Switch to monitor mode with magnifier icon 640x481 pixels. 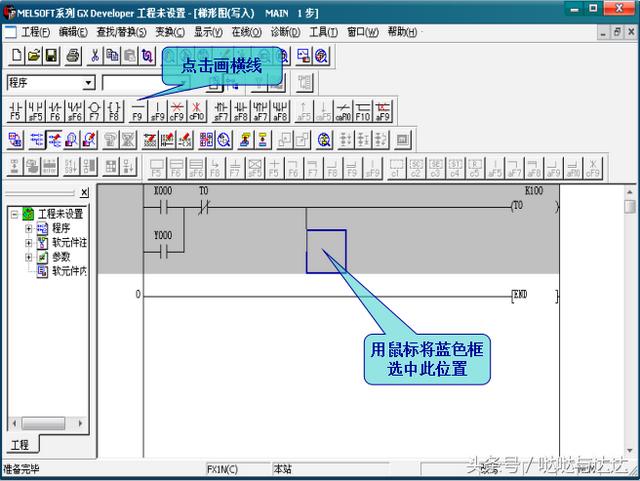[x=72, y=140]
